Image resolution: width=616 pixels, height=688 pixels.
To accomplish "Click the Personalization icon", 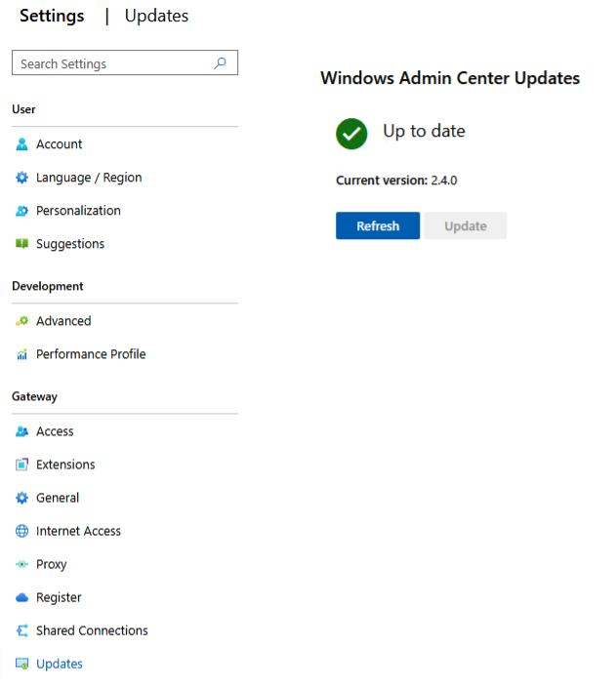I will (x=22, y=211).
